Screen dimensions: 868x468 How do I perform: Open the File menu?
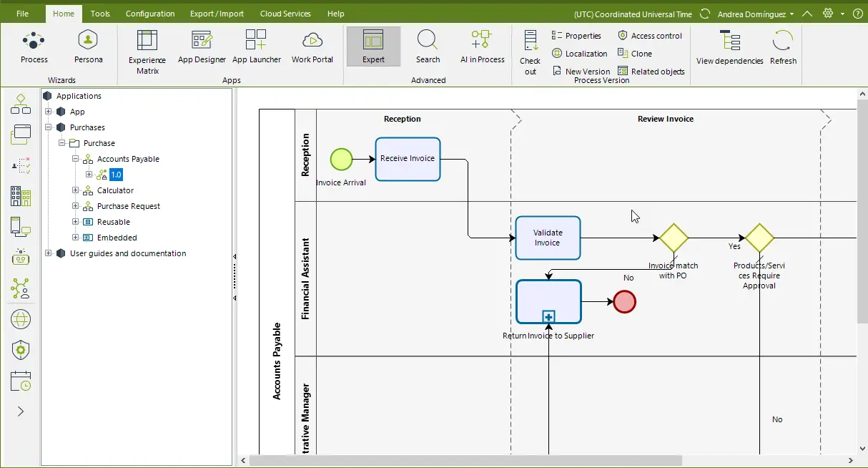click(x=22, y=14)
